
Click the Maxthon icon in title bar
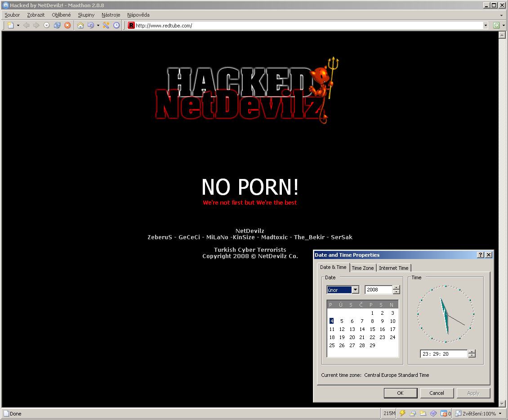[5, 5]
